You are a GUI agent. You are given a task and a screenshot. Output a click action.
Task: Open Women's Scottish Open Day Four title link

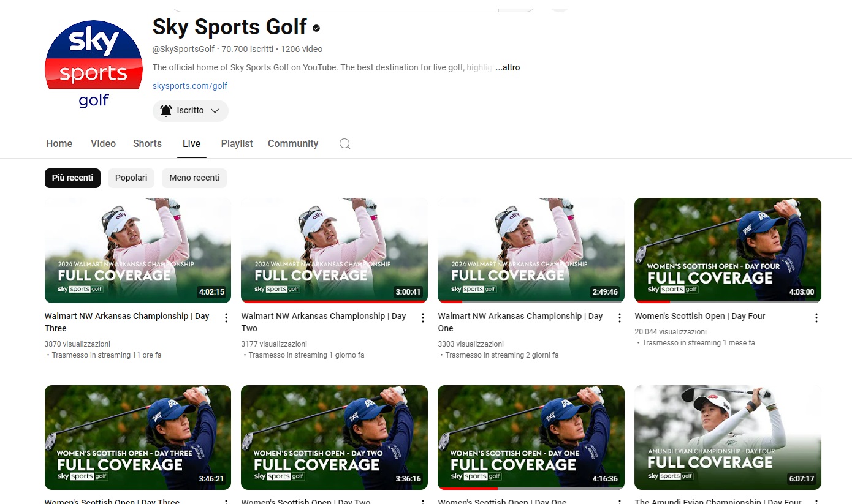point(699,316)
